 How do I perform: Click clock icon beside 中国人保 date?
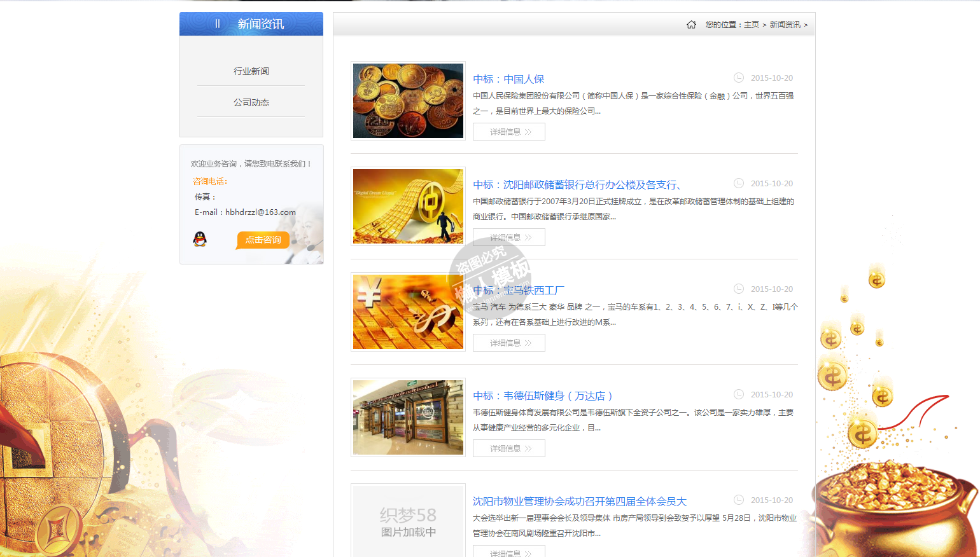[739, 78]
